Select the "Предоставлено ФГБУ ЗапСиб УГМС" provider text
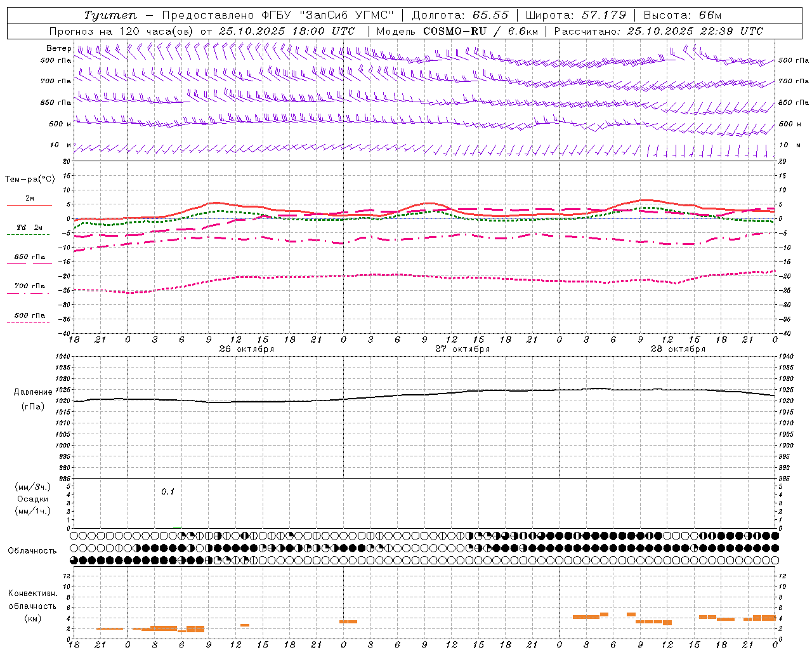Image resolution: width=812 pixels, height=650 pixels. point(278,15)
